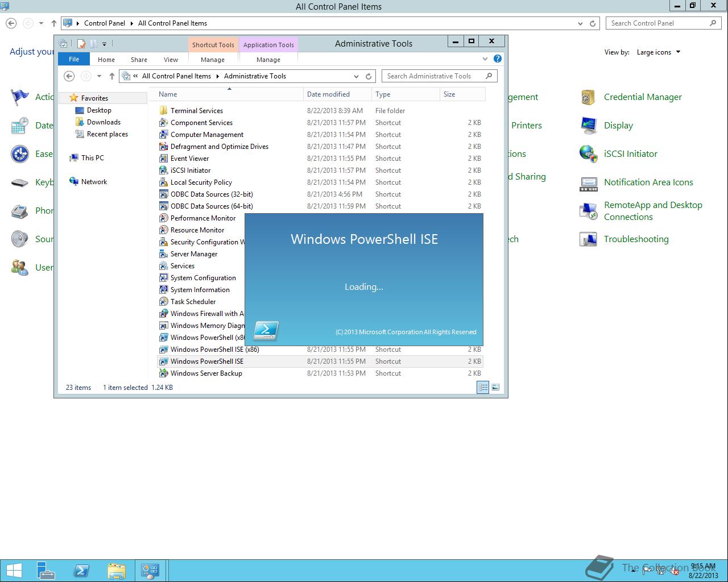
Task: Open the View ribbon tab
Action: tap(171, 60)
